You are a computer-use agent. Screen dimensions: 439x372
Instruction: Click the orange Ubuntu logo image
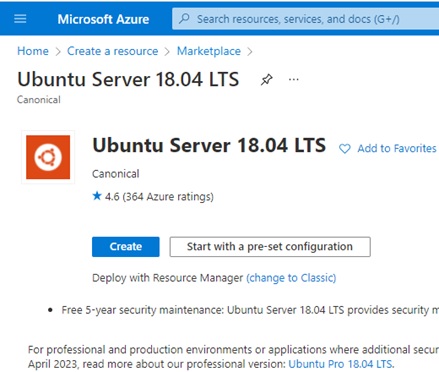[48, 157]
